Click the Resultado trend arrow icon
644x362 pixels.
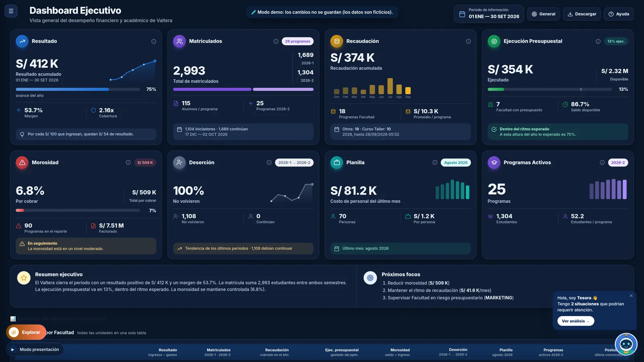[x=22, y=41]
